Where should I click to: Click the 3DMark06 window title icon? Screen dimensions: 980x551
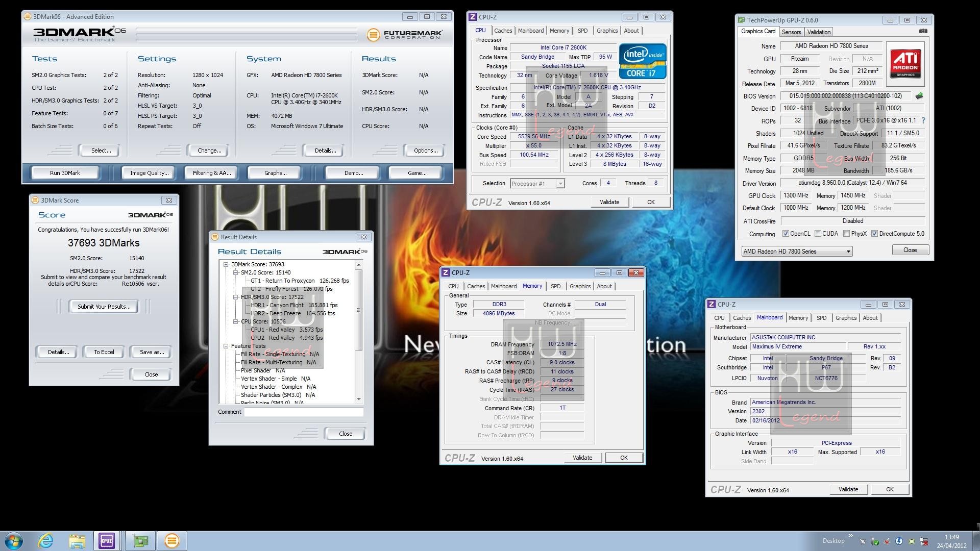[x=29, y=17]
